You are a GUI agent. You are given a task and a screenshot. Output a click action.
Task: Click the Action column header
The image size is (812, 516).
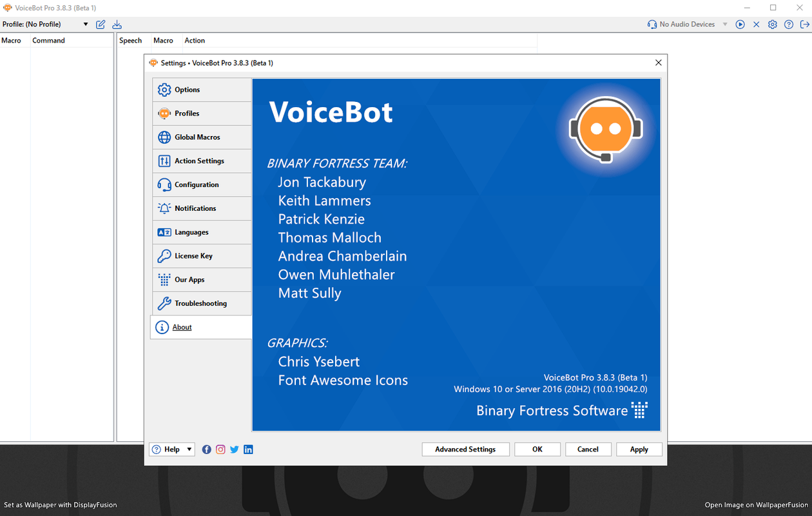coord(195,40)
